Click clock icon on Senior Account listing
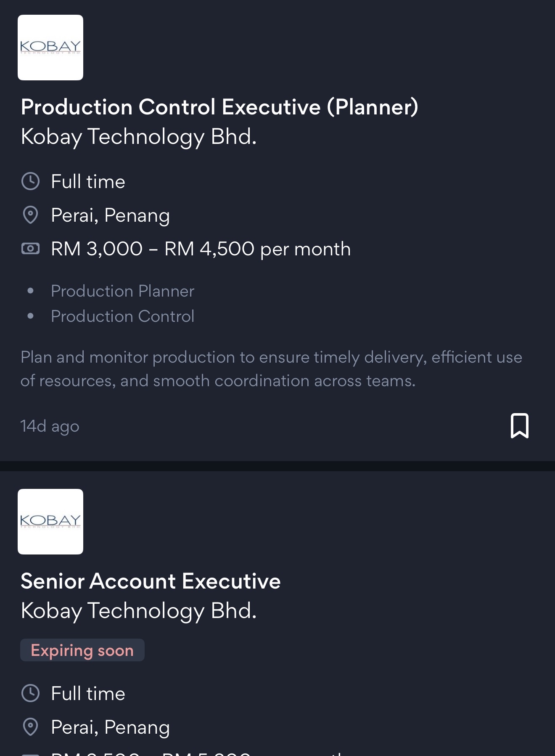Image resolution: width=555 pixels, height=756 pixels. tap(30, 693)
